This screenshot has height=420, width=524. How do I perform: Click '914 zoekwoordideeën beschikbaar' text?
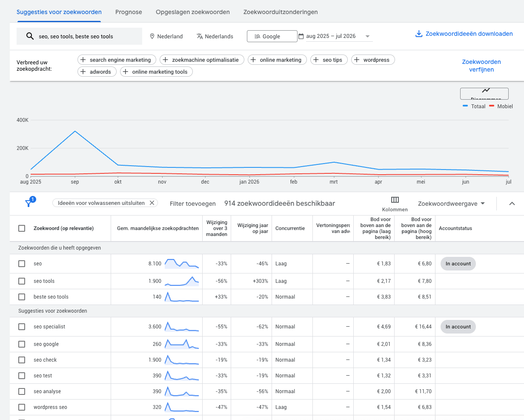(280, 204)
